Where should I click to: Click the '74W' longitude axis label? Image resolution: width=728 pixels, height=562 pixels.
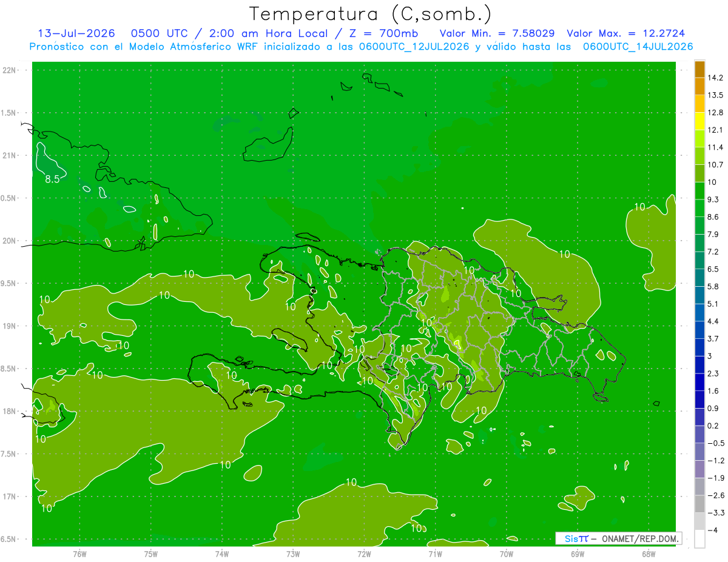click(x=222, y=554)
